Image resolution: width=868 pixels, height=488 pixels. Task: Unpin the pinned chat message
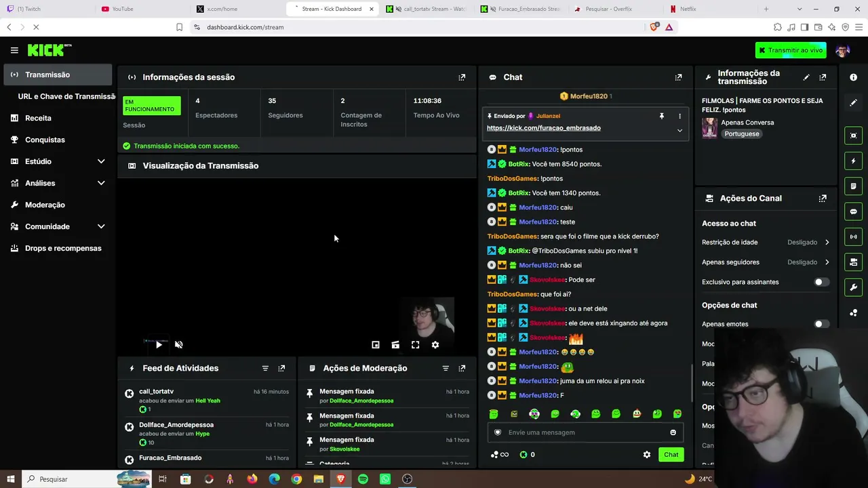[662, 117]
